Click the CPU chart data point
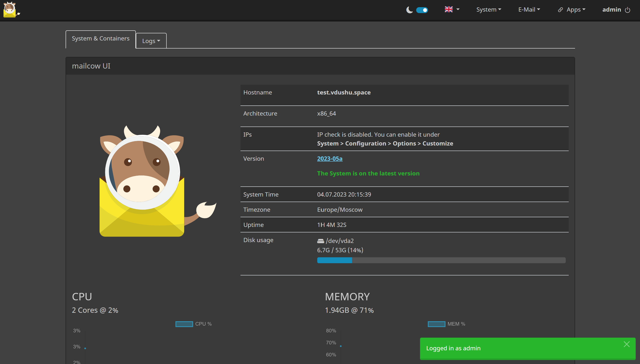 coord(85,348)
